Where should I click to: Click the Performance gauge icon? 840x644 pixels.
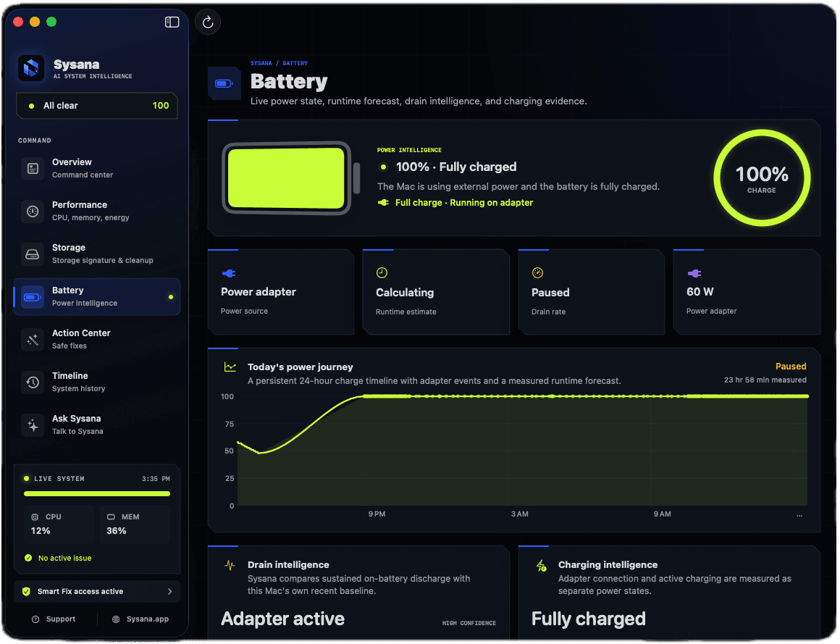point(33,212)
